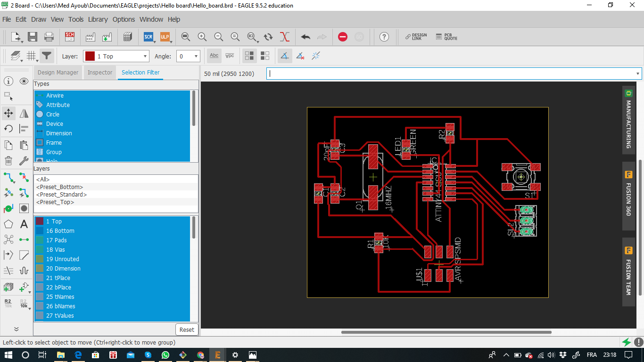Open the command line history dropdown

pos(638,74)
